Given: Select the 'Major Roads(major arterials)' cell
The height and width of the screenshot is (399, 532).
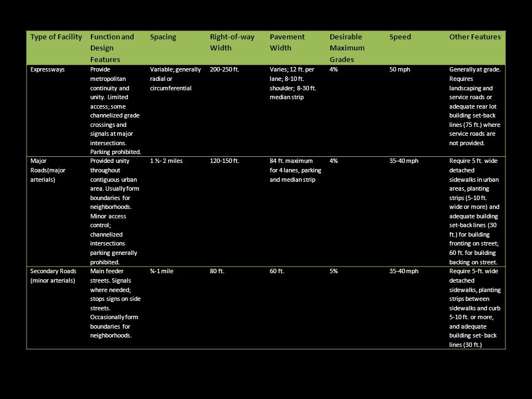Looking at the screenshot, I should pyautogui.click(x=48, y=170).
